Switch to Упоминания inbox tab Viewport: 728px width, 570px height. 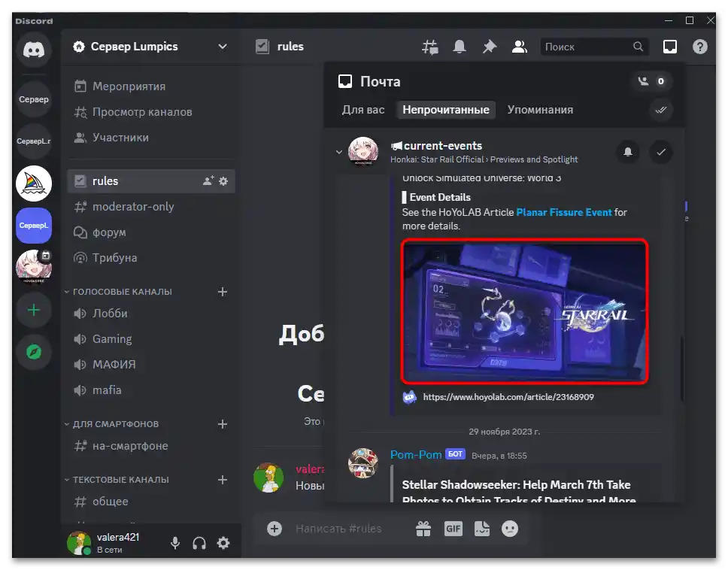pyautogui.click(x=540, y=110)
